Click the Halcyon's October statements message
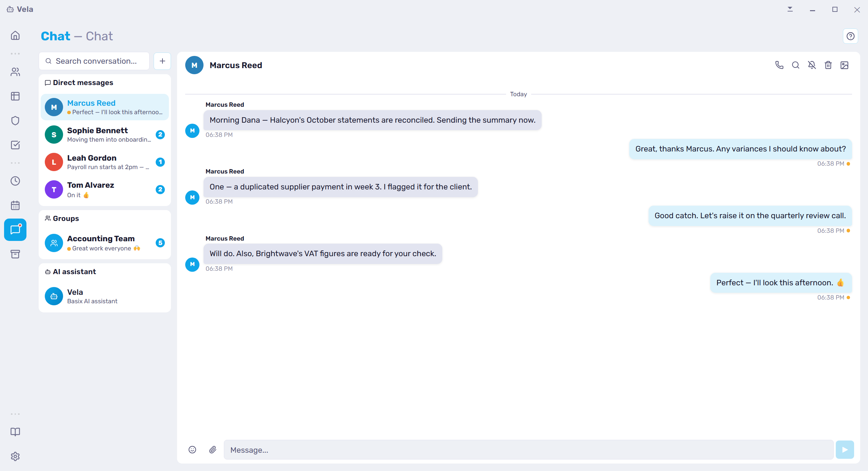 (372, 120)
